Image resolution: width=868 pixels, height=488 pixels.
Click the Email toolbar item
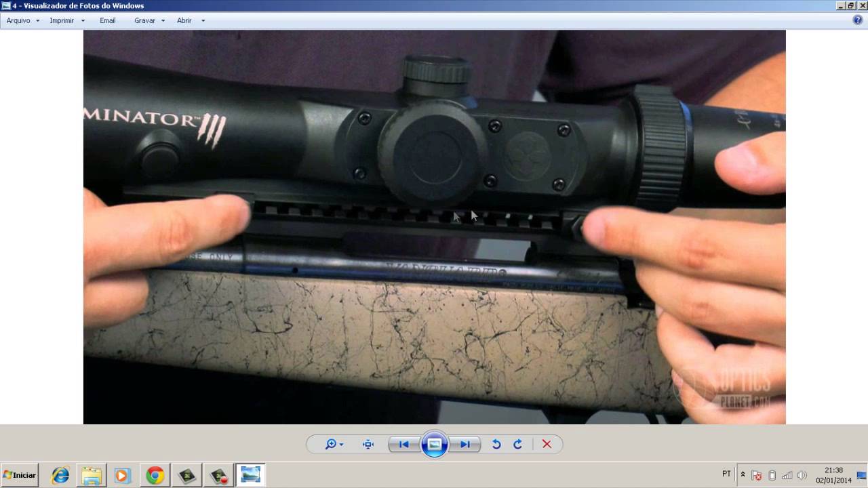108,20
